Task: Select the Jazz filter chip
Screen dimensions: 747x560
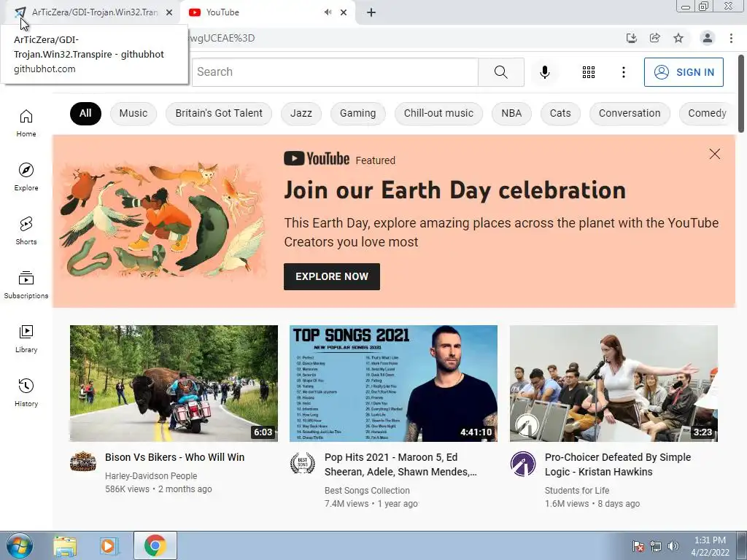Action: point(301,113)
